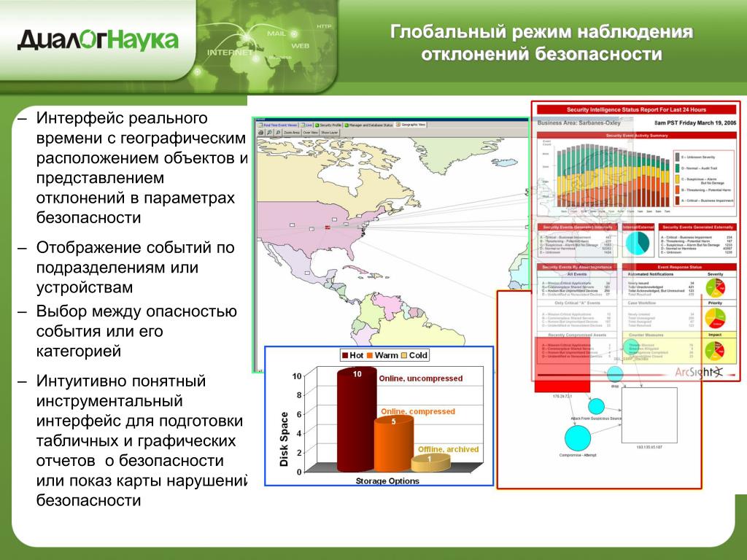Click the DialogNauka logo
Screen dimensions: 747x560
98,40
